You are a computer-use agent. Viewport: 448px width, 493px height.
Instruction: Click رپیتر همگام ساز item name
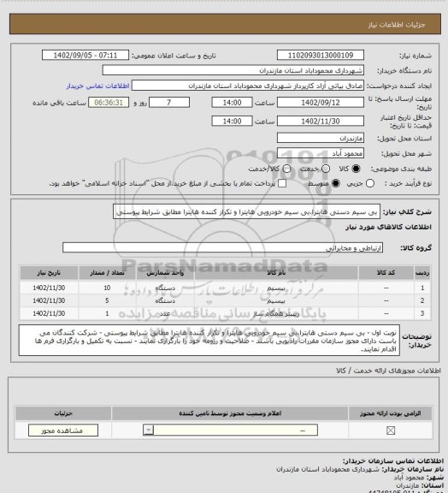point(276,313)
